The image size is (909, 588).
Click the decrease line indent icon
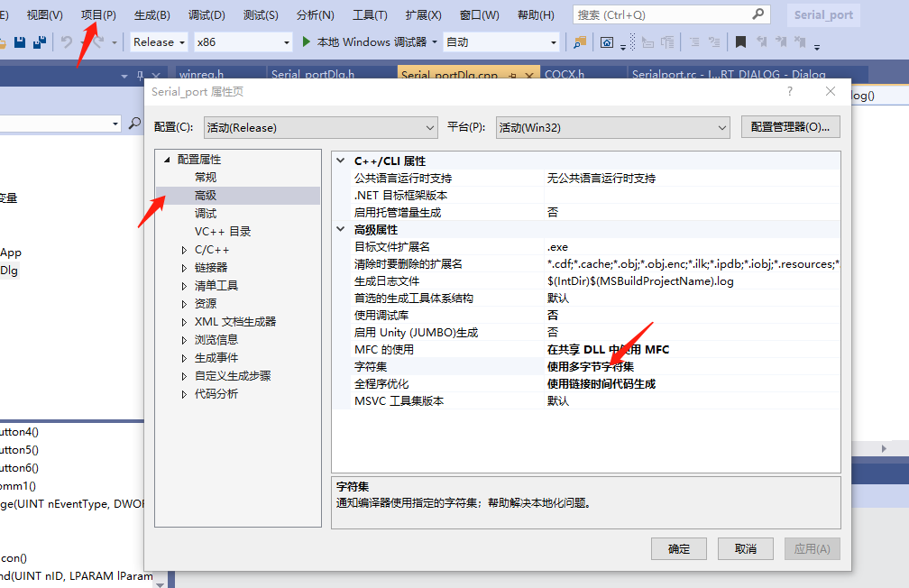[648, 42]
